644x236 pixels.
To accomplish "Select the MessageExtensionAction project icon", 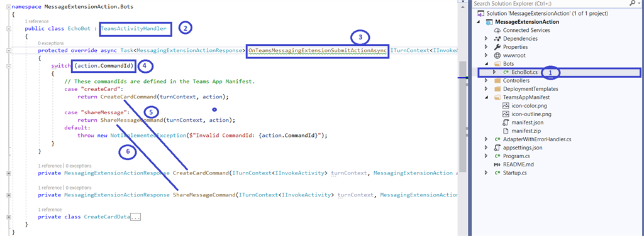I will (x=489, y=22).
